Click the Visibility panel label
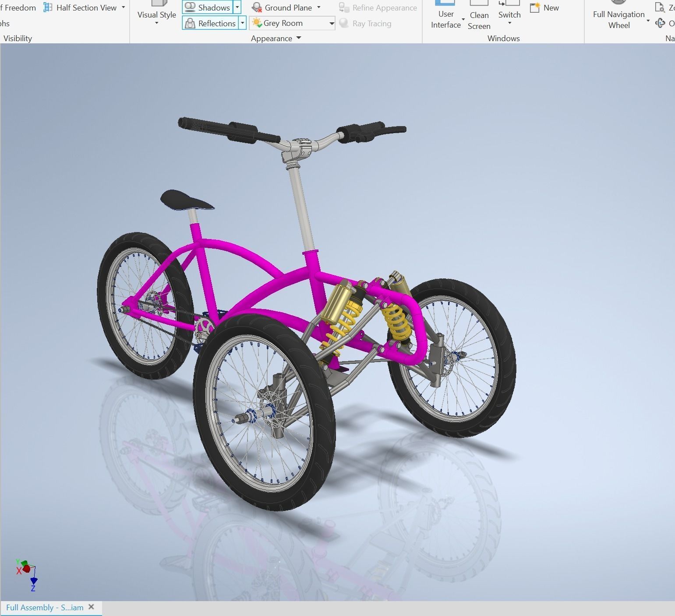This screenshot has width=675, height=616. [x=18, y=38]
